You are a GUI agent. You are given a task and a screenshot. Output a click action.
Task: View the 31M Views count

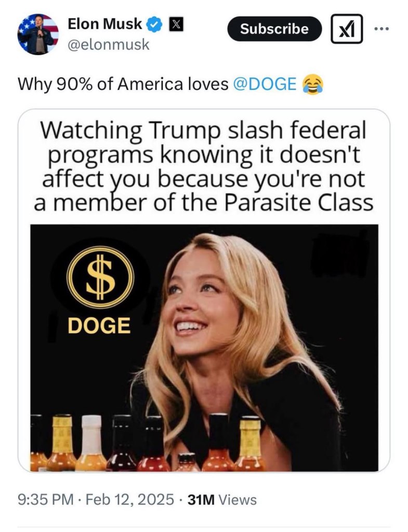pos(222,499)
